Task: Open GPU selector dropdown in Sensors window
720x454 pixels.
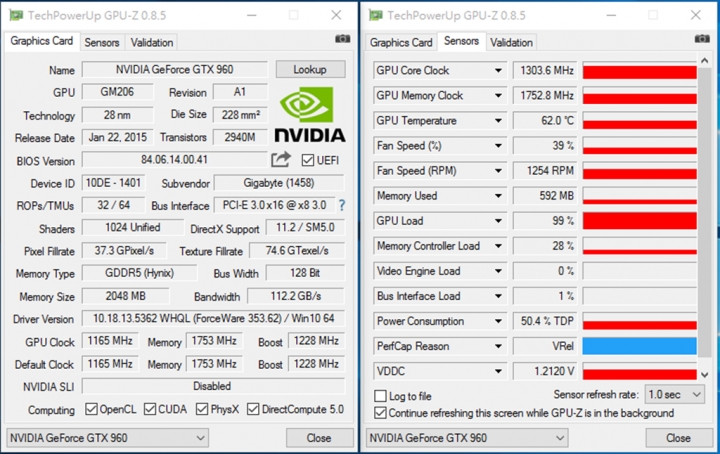Action: (467, 438)
